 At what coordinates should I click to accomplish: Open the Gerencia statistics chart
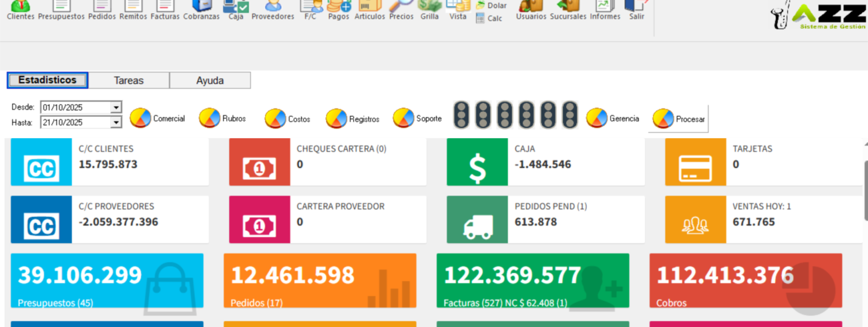(x=612, y=119)
